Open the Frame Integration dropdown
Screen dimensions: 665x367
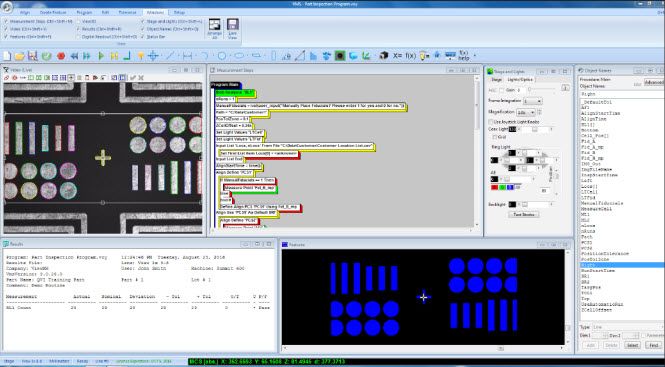[x=533, y=101]
